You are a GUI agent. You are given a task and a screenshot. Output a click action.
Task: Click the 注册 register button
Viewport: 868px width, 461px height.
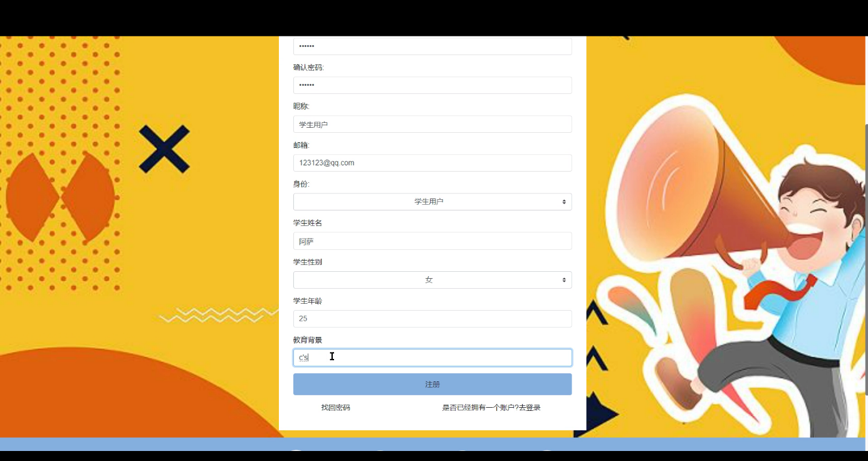[x=432, y=385]
